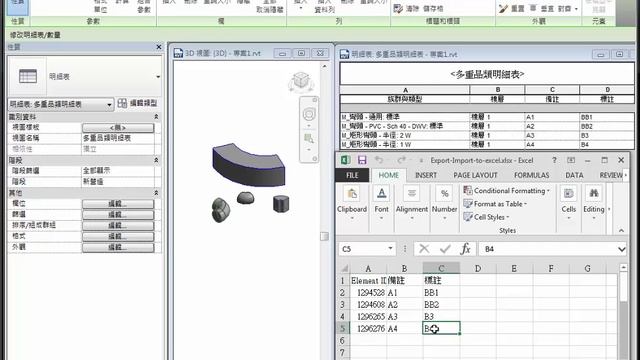Click the zoom region navigation icon
Screen dimensions: 640x360
[x=309, y=139]
